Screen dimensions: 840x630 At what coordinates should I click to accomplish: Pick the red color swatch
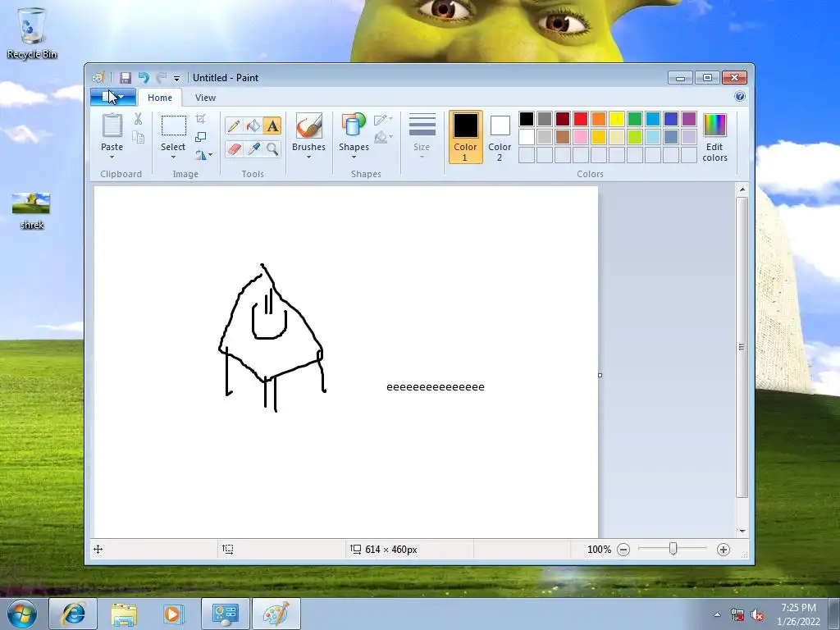(x=581, y=119)
